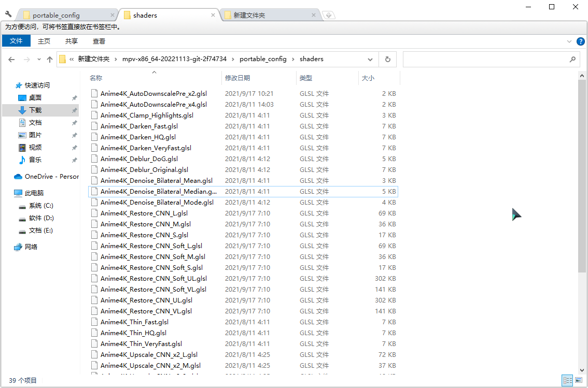Screen dimensions: 588x388
Task: Click 新建文件夹 in address breadcrumb
Action: coord(94,59)
